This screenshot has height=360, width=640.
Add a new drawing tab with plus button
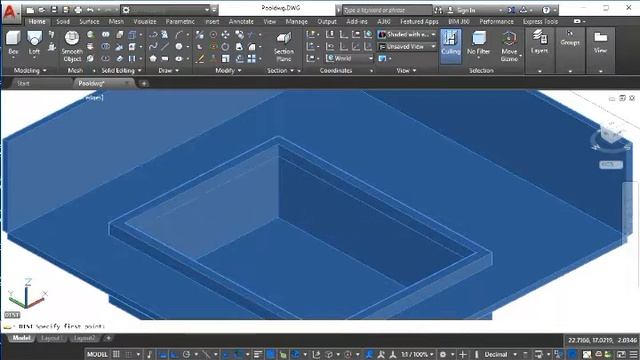coord(144,84)
